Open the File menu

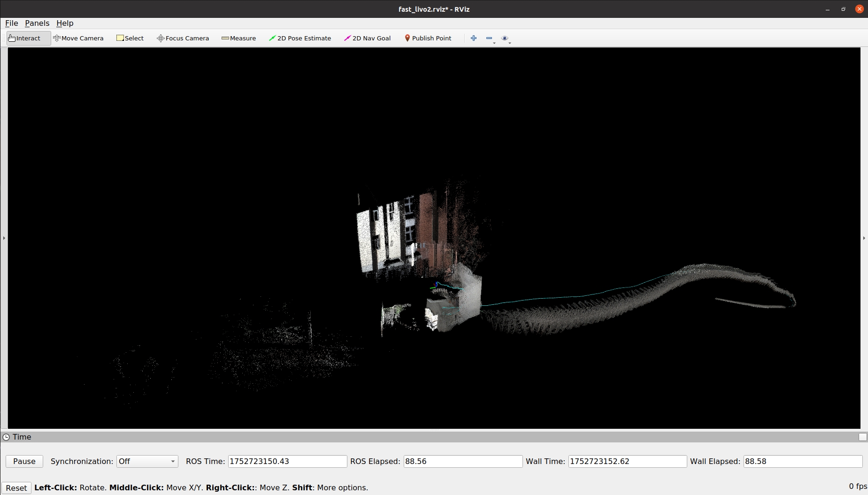11,23
